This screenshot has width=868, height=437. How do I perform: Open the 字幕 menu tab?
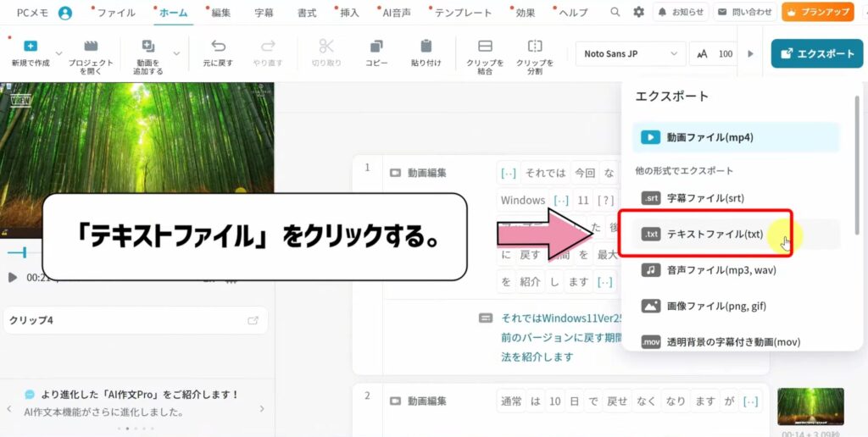[x=264, y=13]
